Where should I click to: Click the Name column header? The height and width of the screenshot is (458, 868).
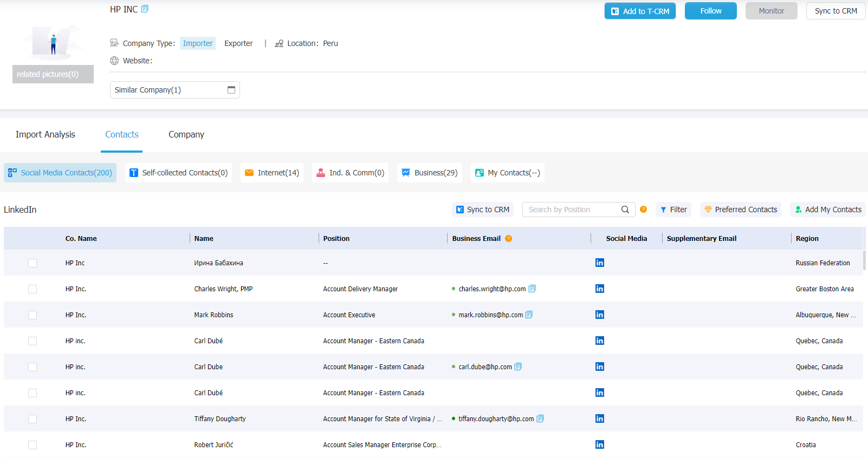click(x=204, y=238)
